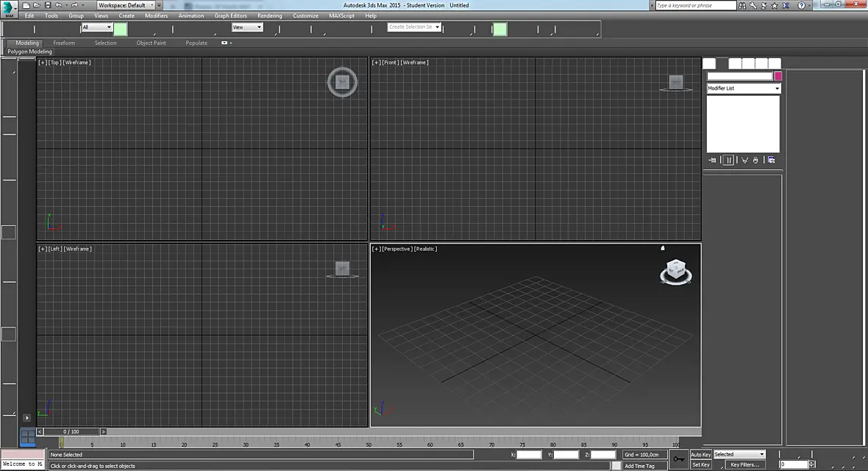Open Autodesk Exchange via the X icon
The height and width of the screenshot is (471, 868).
click(786, 5)
